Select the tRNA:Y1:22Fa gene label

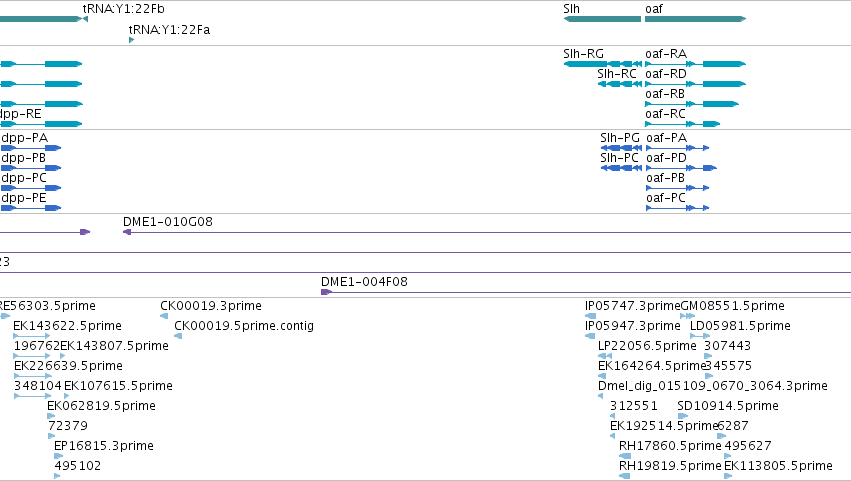169,30
